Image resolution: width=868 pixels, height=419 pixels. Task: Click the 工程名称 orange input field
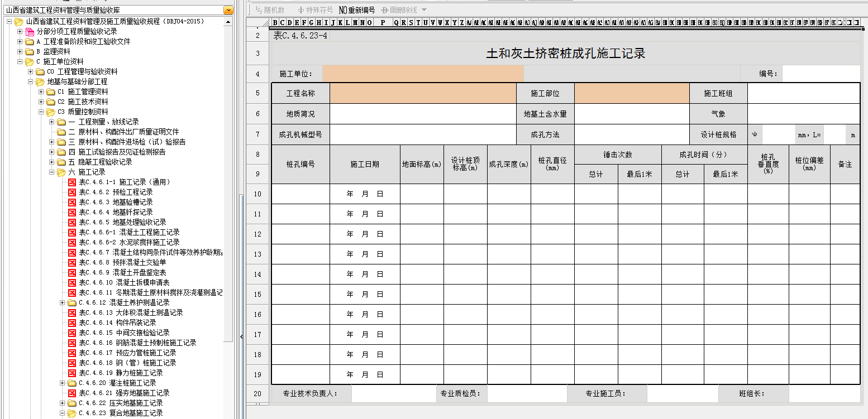pos(423,94)
